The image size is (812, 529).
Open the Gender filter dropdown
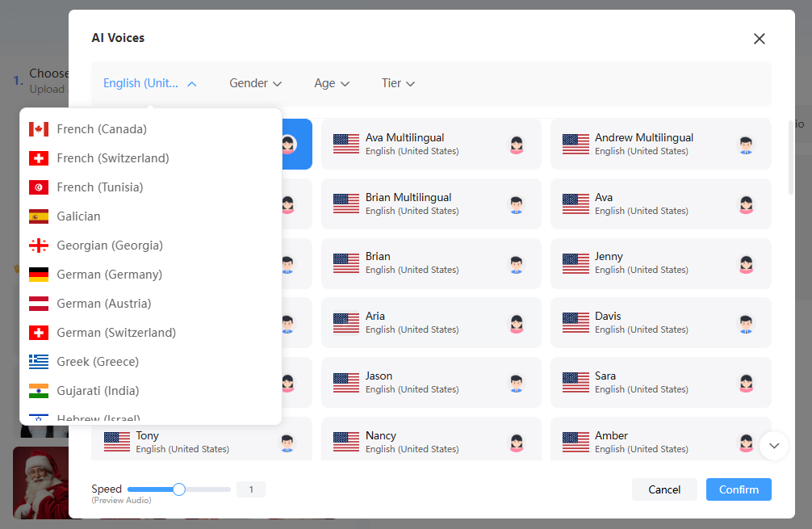click(x=255, y=83)
